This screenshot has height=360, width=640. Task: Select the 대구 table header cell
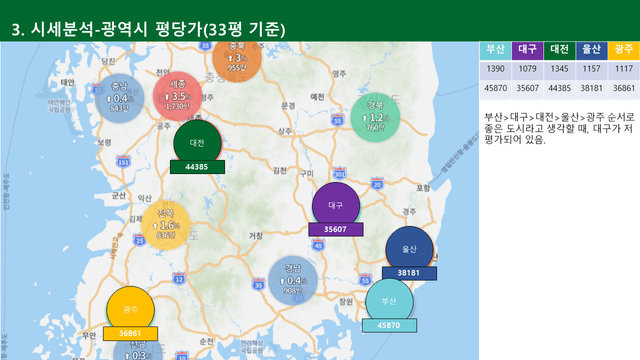527,51
